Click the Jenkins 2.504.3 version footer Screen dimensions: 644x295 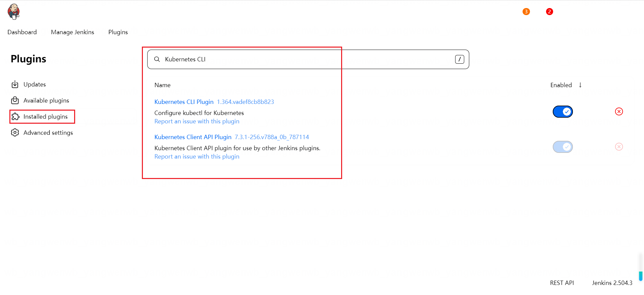click(x=612, y=283)
